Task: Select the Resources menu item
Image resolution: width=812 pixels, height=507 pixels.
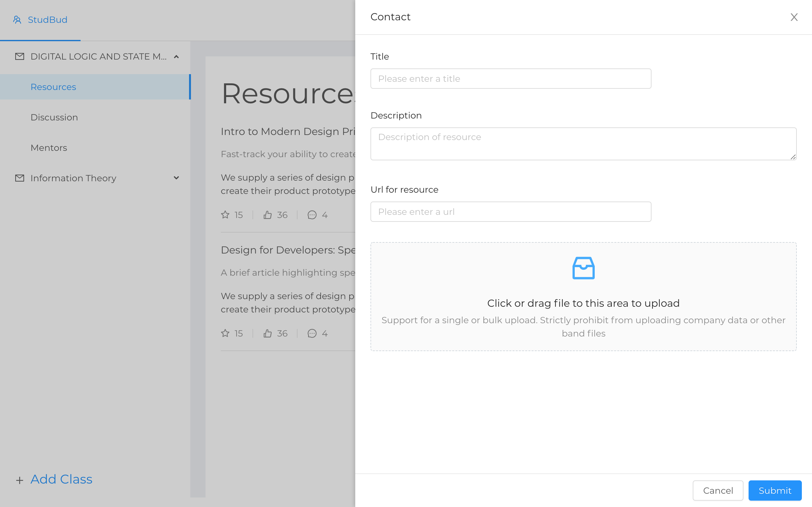Action: tap(53, 87)
